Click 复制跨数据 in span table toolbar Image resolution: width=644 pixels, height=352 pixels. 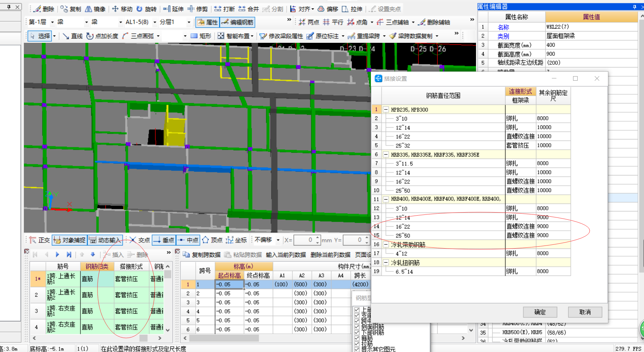pos(202,255)
